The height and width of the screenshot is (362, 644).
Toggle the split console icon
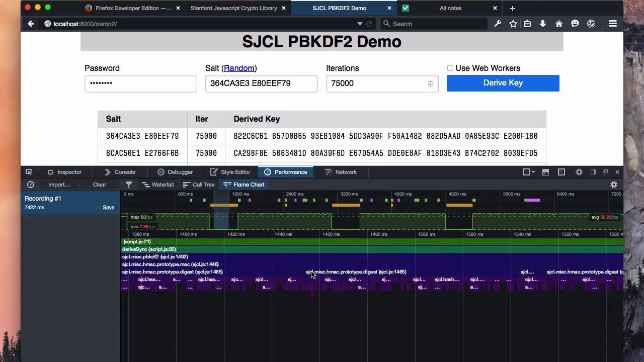(x=545, y=172)
